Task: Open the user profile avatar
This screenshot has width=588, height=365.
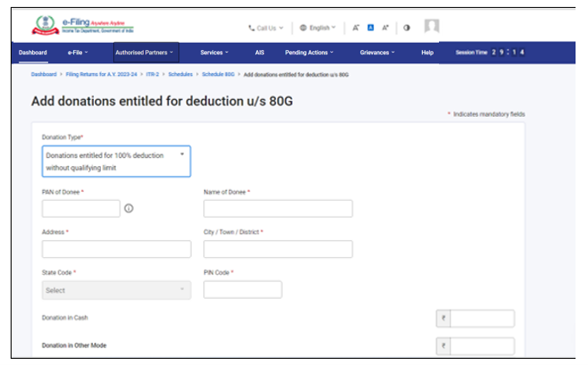Action: 432,27
